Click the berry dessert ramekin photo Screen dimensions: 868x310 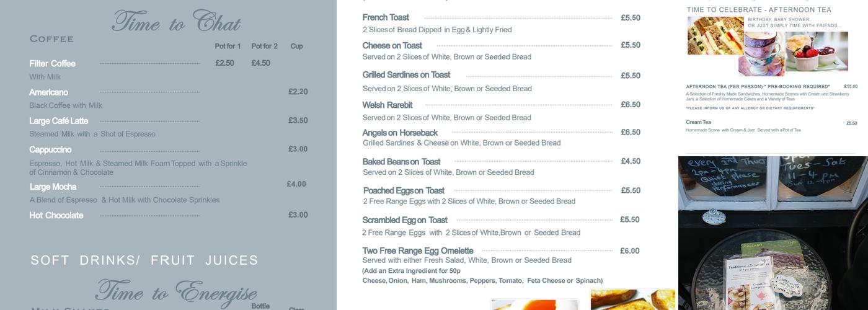pyautogui.click(x=817, y=51)
